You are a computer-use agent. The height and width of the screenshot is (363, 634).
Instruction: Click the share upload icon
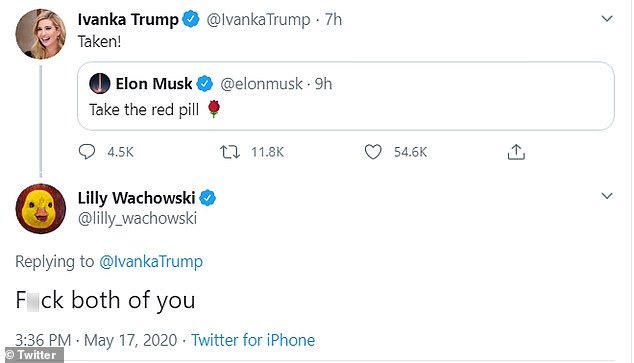tap(516, 152)
